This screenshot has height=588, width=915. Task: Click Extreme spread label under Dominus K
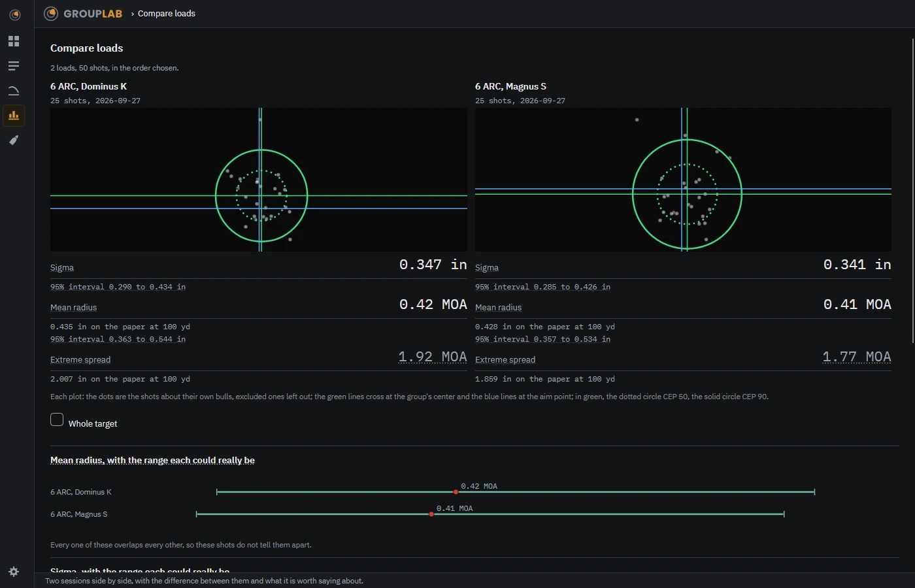(x=80, y=360)
